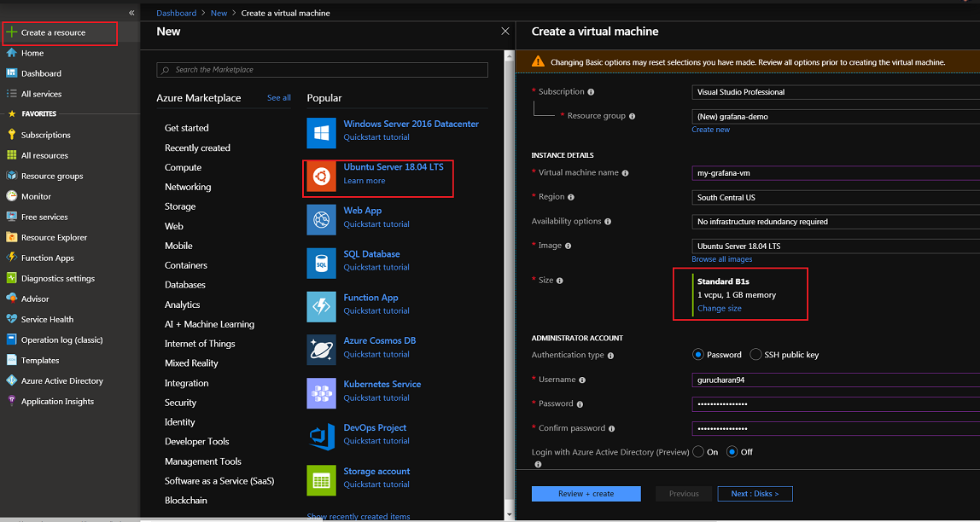Click the info icon next to Subscription
Image resolution: width=980 pixels, height=522 pixels.
pos(591,92)
